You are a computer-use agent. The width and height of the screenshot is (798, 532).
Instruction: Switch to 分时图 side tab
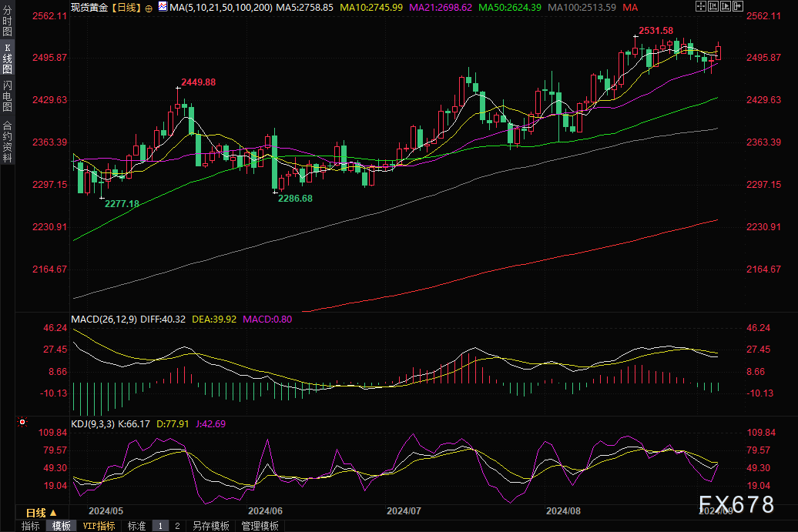click(7, 22)
